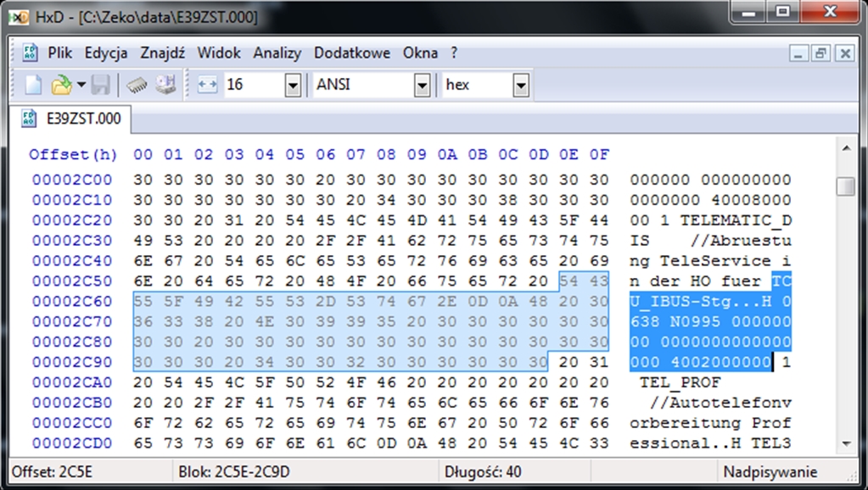Click the scrollbar up arrow
868x490 pixels.
(x=846, y=148)
